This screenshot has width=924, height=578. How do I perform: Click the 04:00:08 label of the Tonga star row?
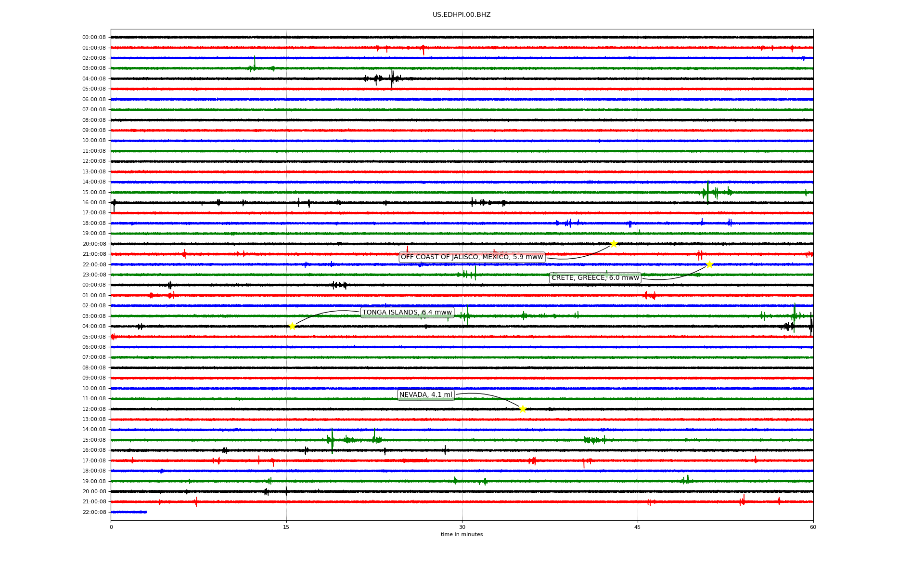tap(94, 327)
